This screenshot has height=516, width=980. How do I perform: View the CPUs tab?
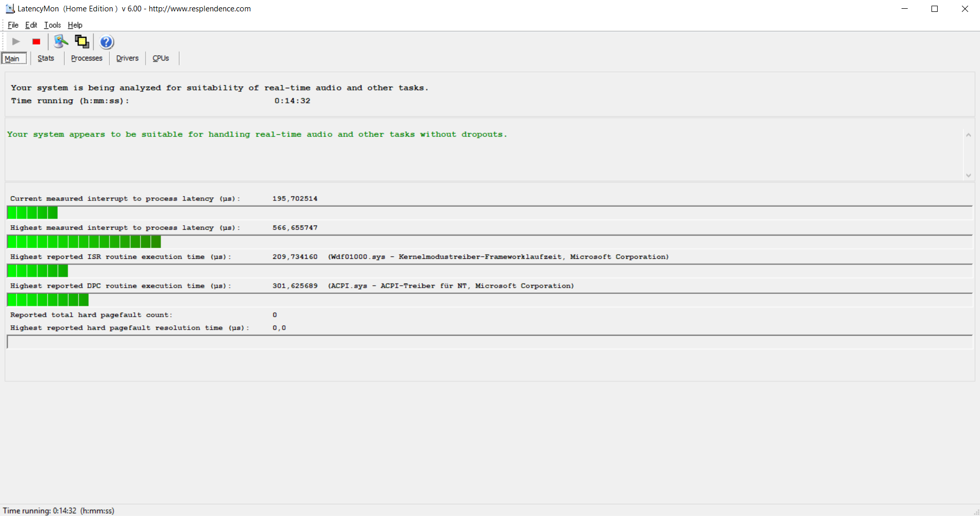(161, 58)
